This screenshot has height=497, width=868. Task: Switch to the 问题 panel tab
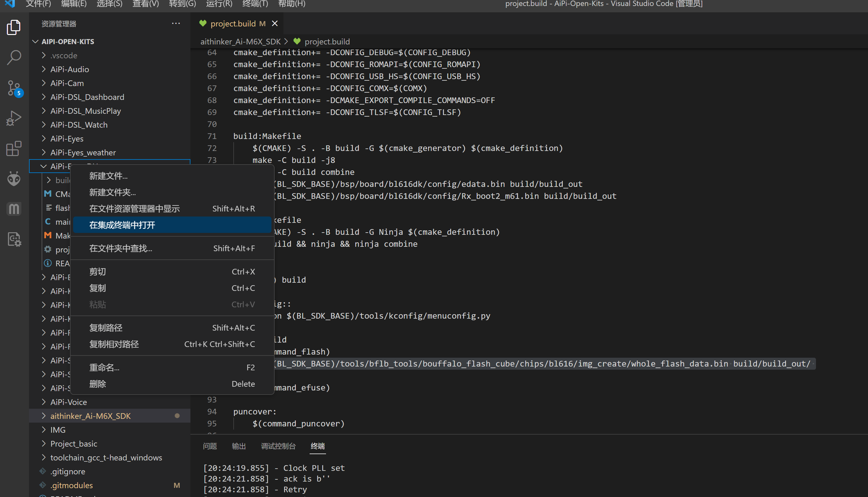click(x=210, y=446)
